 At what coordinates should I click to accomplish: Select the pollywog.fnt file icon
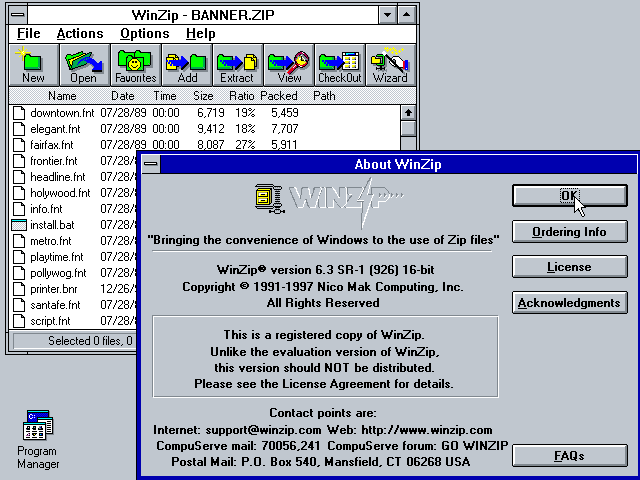pos(19,273)
